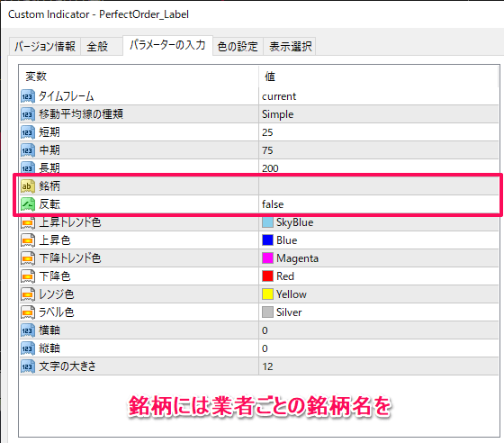Click the 中期 row integer icon
Viewport: 504px width, 443px height.
(x=28, y=150)
